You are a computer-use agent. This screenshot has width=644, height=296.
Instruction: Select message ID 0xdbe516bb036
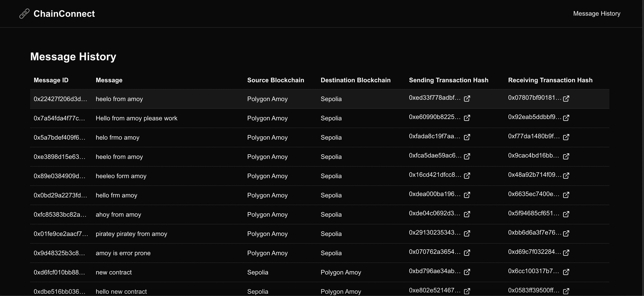60,292
